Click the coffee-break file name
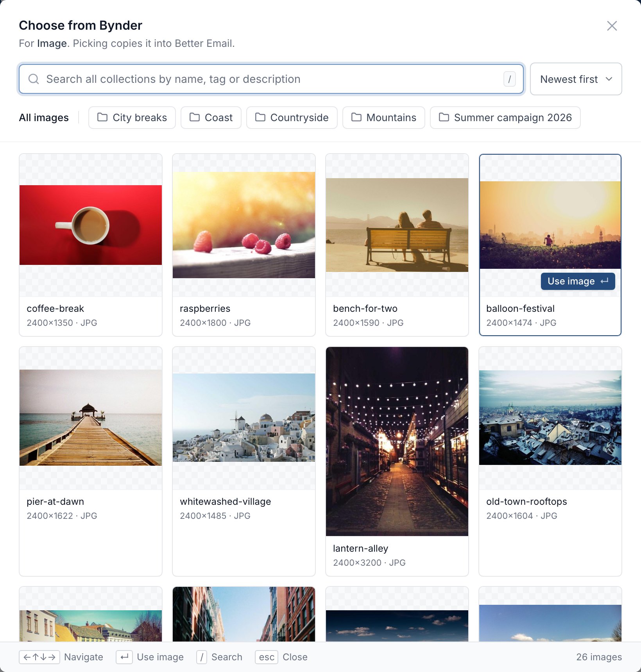This screenshot has height=672, width=641. click(x=55, y=309)
